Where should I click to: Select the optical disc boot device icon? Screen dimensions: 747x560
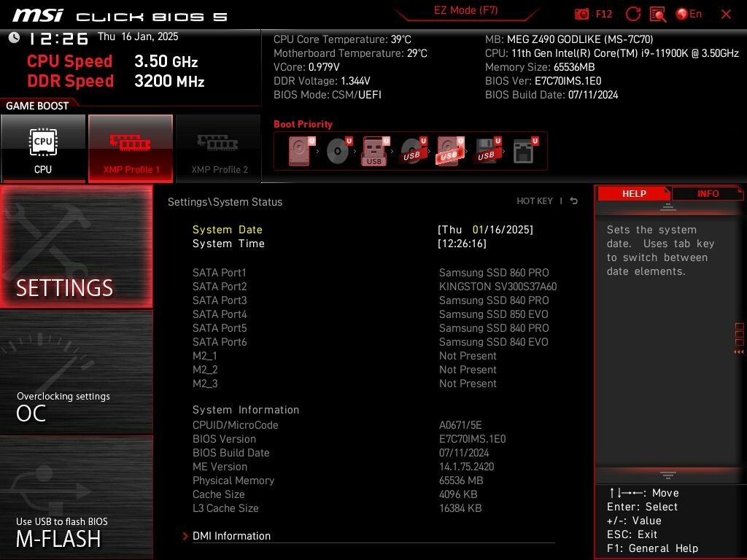pyautogui.click(x=338, y=151)
